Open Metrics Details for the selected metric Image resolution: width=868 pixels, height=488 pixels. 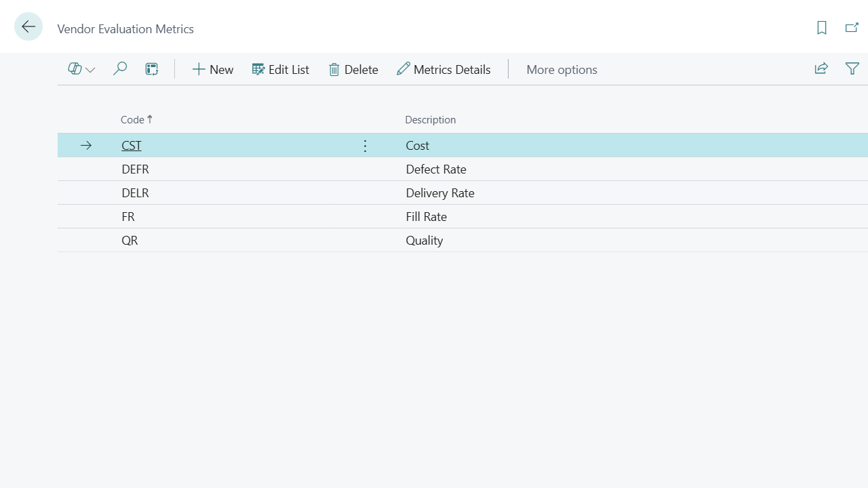pos(443,69)
